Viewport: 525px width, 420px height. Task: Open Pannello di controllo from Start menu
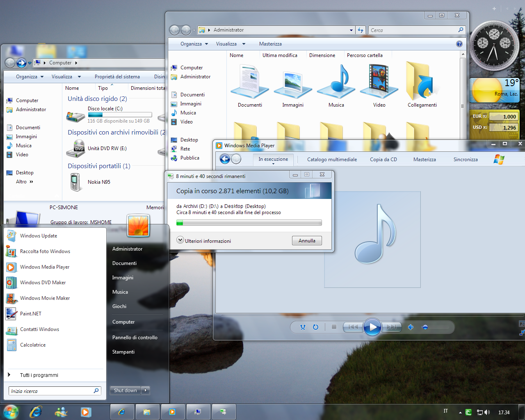(x=135, y=338)
